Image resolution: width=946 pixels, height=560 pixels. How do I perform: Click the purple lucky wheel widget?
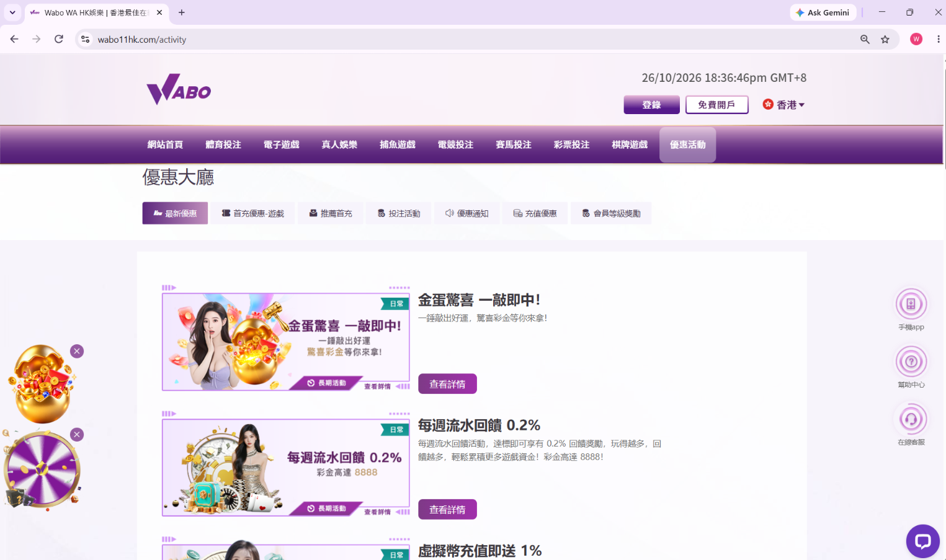[x=42, y=469]
